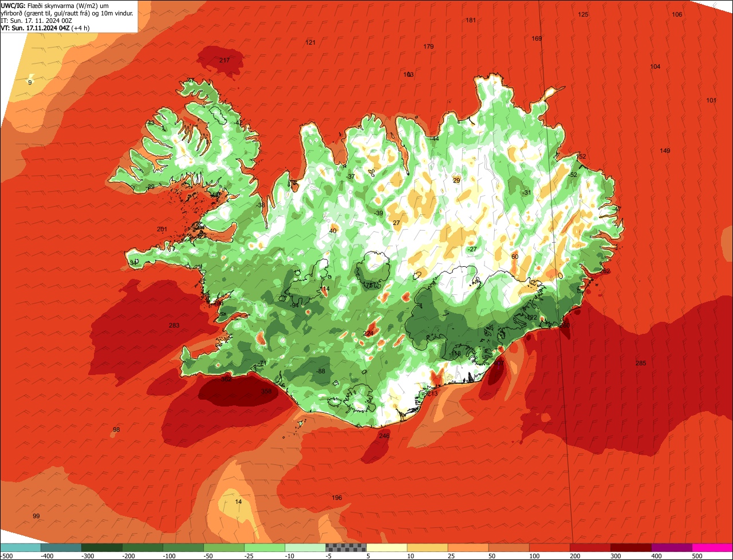Click the flux value 217 northwest of Iceland

224,60
